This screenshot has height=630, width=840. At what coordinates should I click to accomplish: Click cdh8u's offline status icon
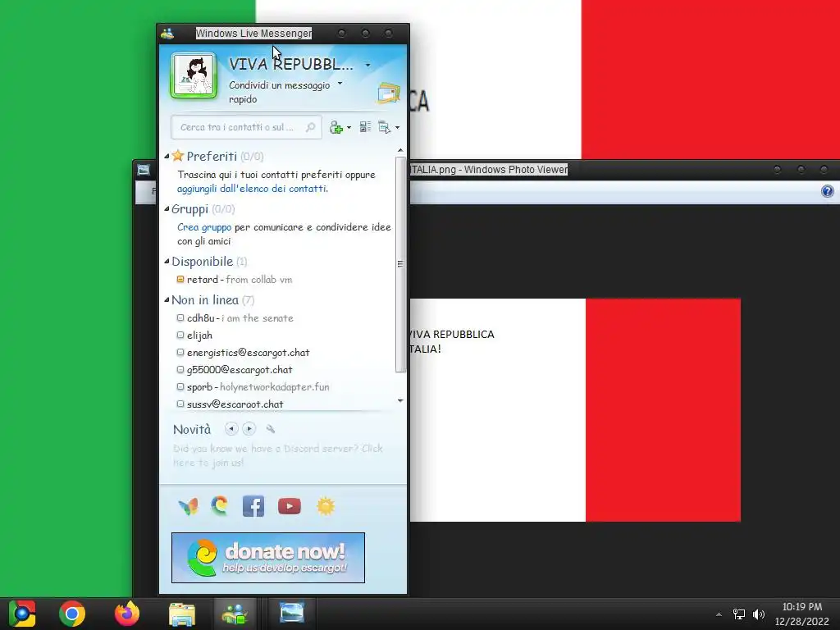pyautogui.click(x=180, y=317)
